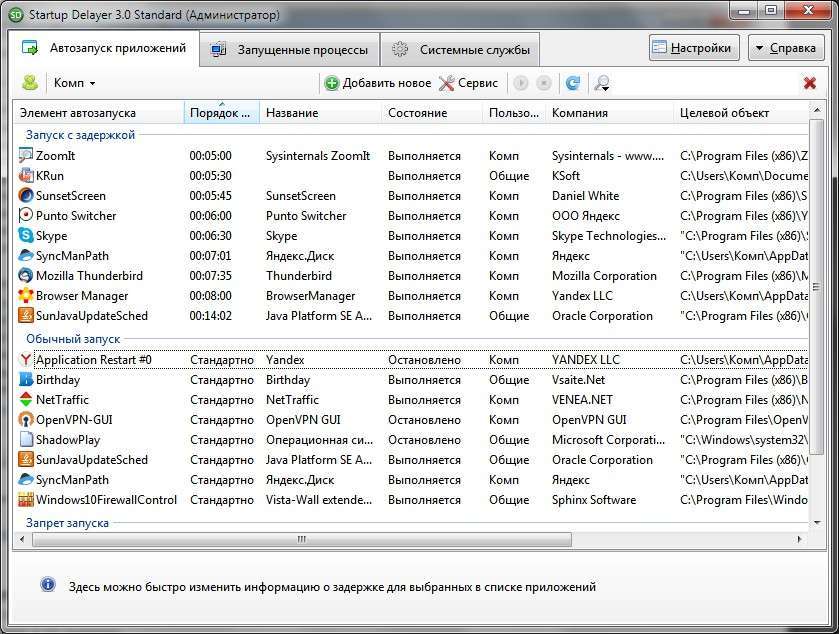Sort by Состояние column header

tap(432, 113)
